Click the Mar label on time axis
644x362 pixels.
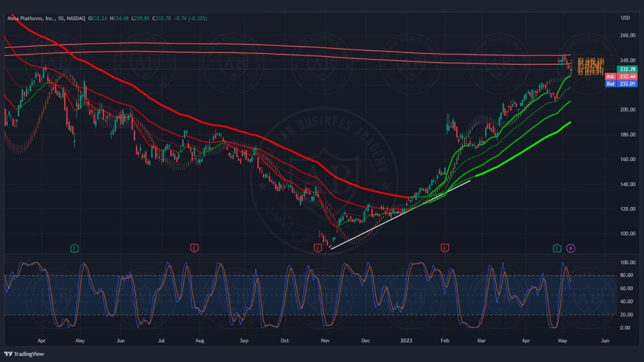coord(482,341)
